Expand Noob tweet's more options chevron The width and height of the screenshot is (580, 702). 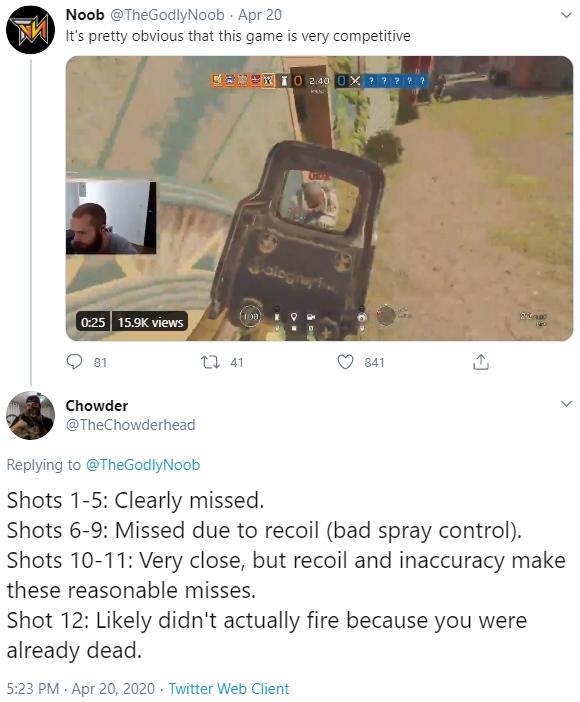tap(566, 15)
